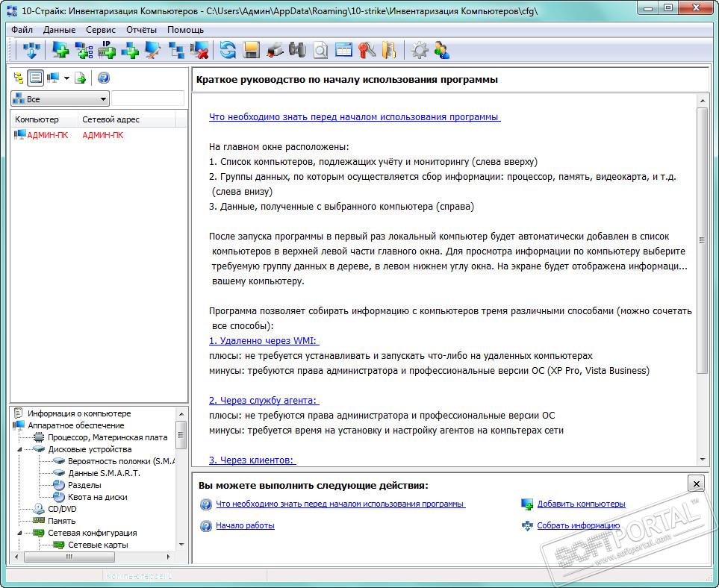The height and width of the screenshot is (588, 719).
Task: Open the Помощь menu
Action: [x=185, y=30]
